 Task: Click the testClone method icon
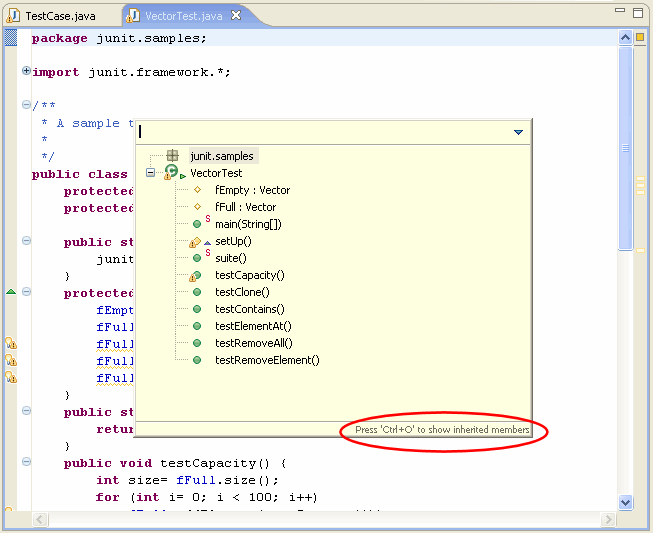click(197, 292)
